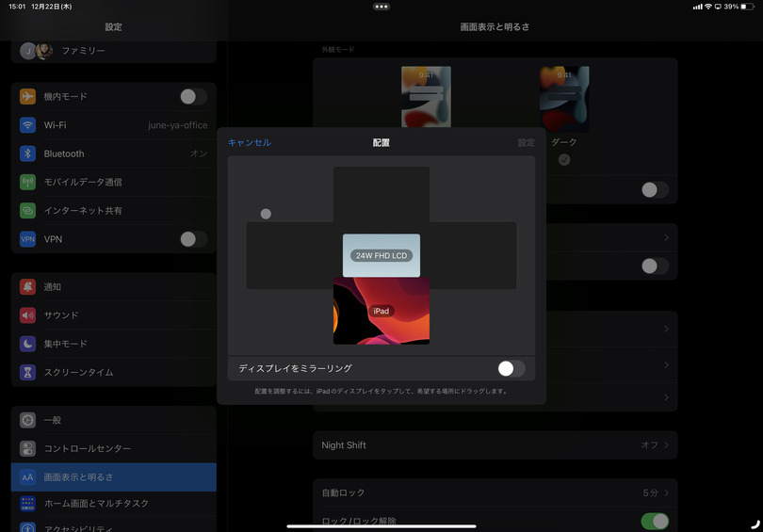Tap the Bluetooth icon
Viewport: 763px width, 532px height.
(27, 153)
